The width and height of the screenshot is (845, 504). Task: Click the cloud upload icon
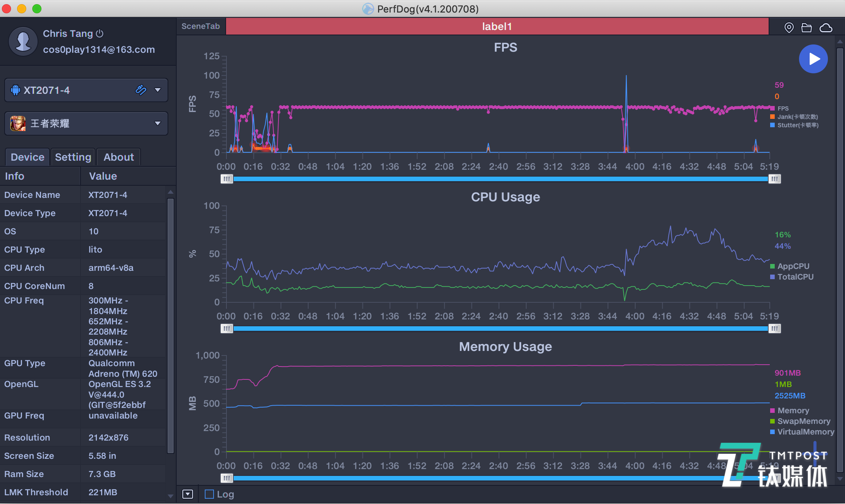(826, 27)
